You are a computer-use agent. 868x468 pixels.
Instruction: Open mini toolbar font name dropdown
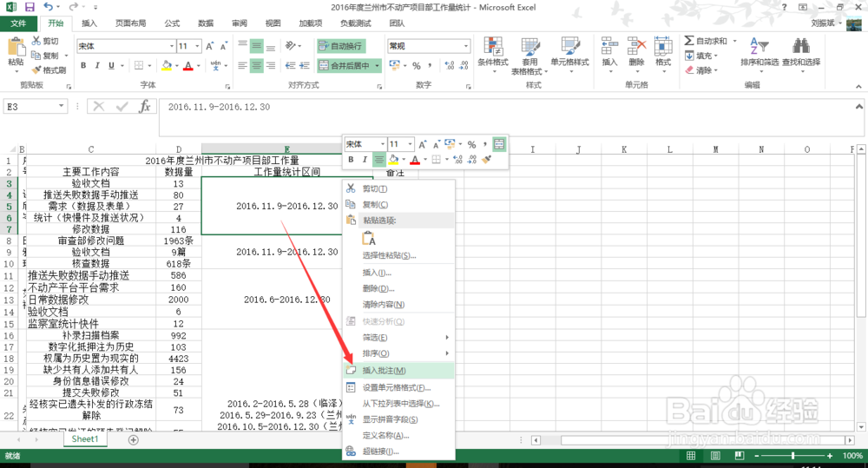click(x=382, y=144)
